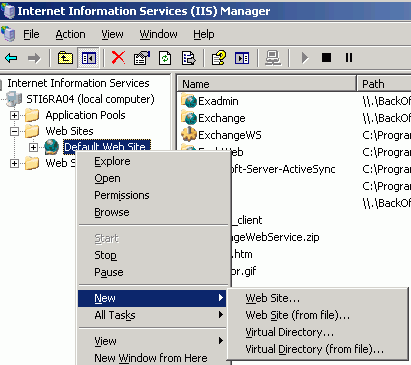Click the Pause item toolbar icon
Image resolution: width=411 pixels, height=365 pixels.
pyautogui.click(x=349, y=58)
